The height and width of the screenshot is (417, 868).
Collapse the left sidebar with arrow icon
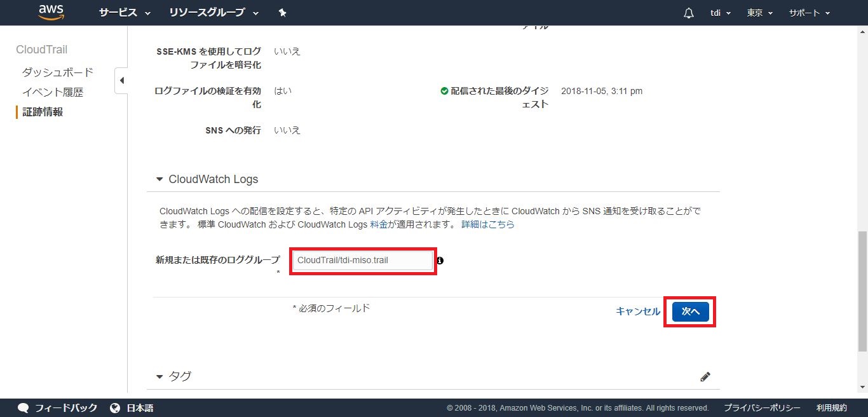tap(121, 81)
